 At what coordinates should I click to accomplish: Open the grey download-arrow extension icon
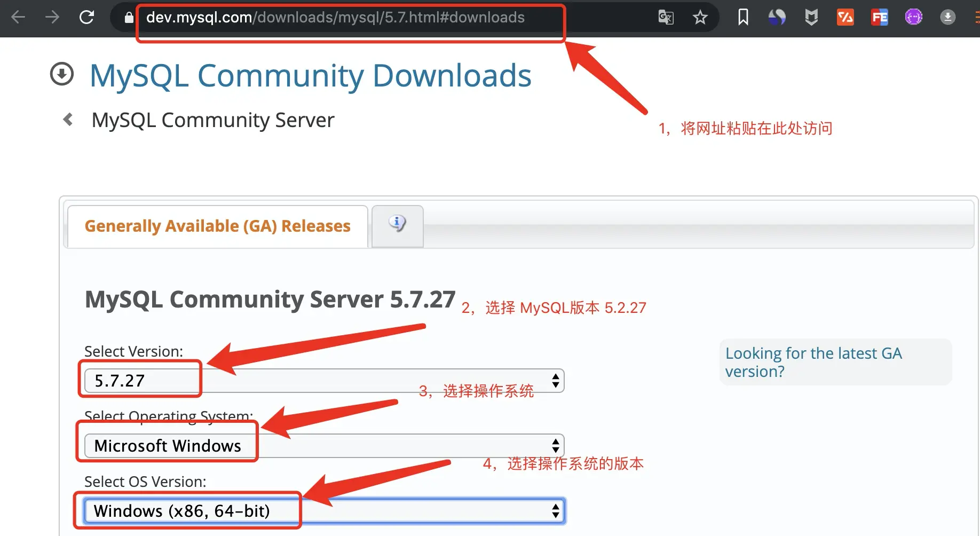948,18
